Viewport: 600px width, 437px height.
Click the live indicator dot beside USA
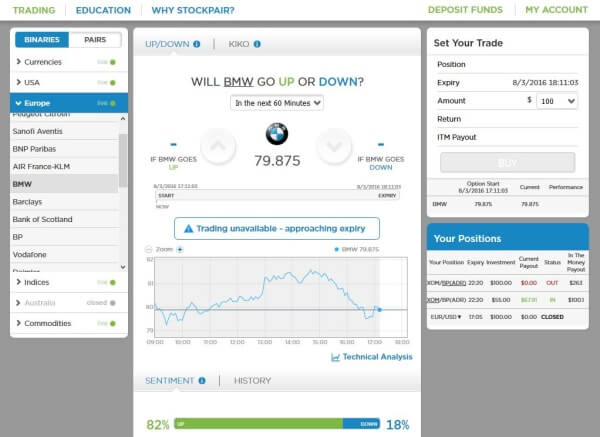[112, 83]
